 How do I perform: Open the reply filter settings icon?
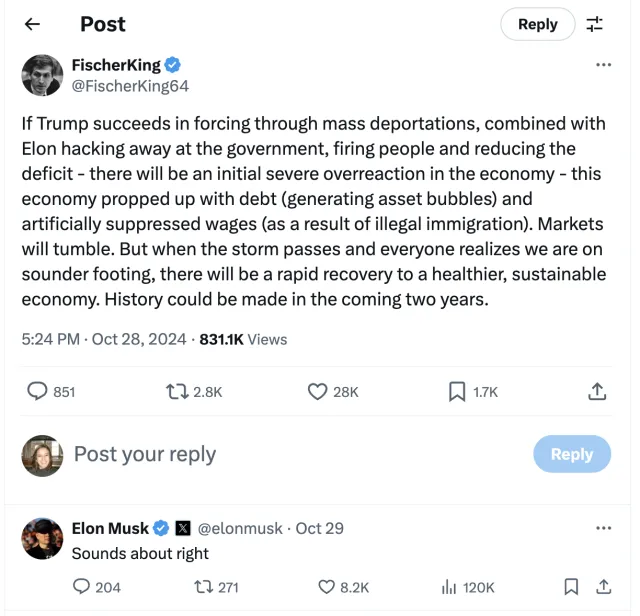(595, 24)
